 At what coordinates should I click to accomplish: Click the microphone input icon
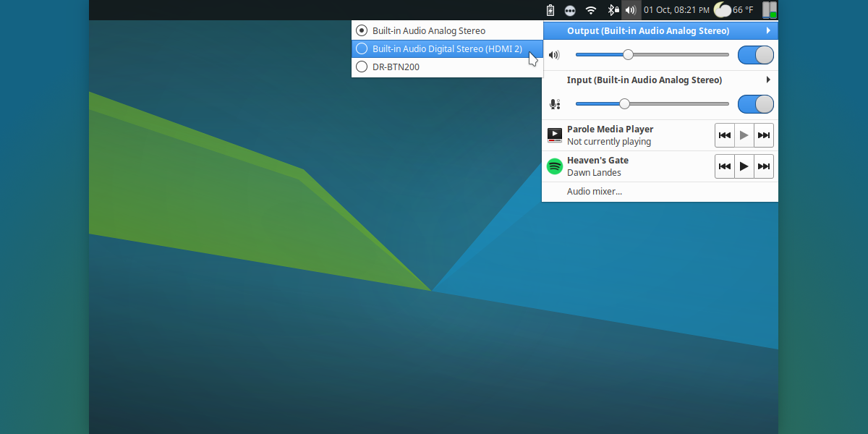coord(554,103)
